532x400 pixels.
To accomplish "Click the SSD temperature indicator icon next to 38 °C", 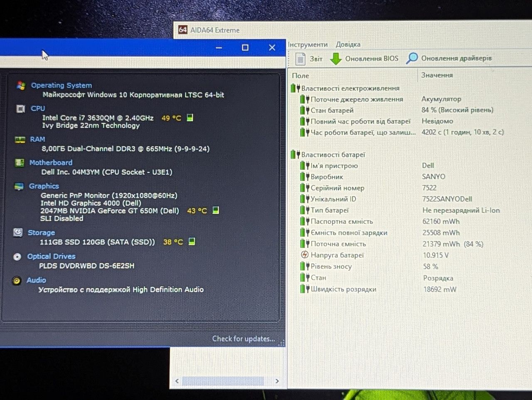I will [x=192, y=241].
